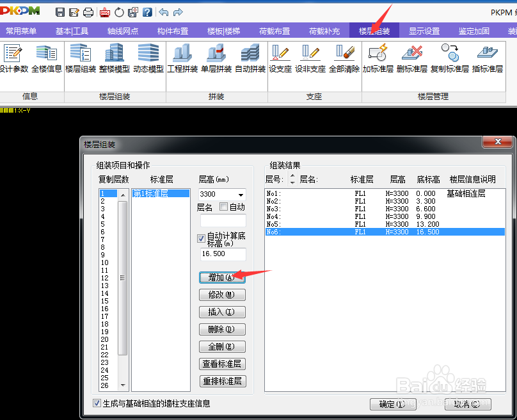Click the 复制层数 list scrollbar thumb
The height and width of the screenshot is (420, 517).
(122, 278)
